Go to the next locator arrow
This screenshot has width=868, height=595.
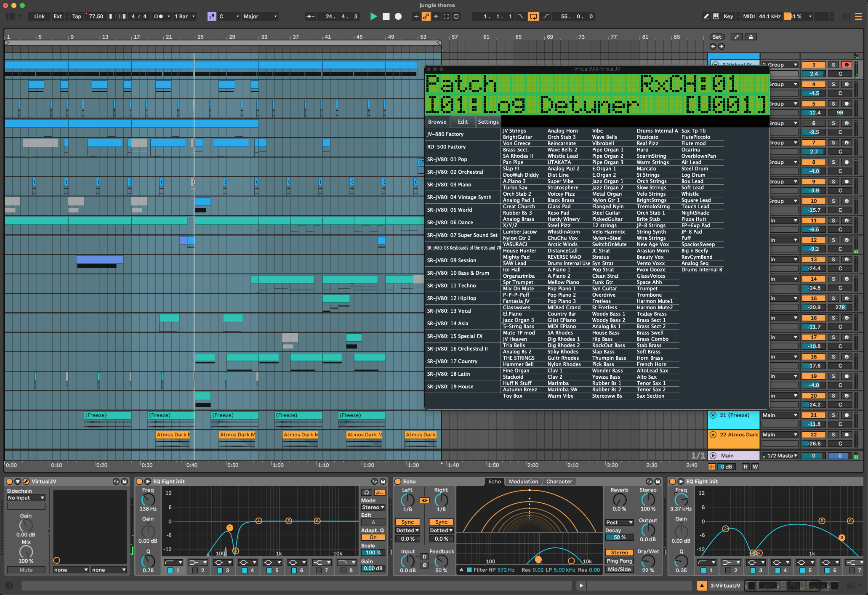(x=721, y=46)
